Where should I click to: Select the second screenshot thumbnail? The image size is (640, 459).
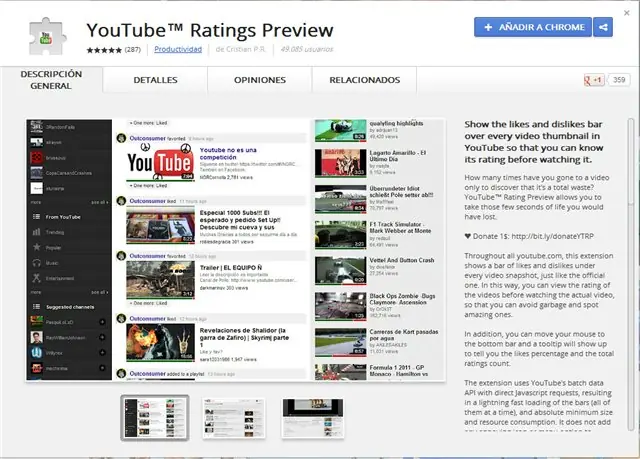tap(234, 418)
